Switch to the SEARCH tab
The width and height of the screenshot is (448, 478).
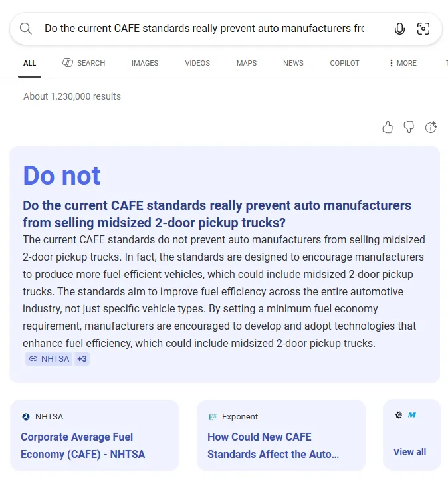(x=84, y=63)
